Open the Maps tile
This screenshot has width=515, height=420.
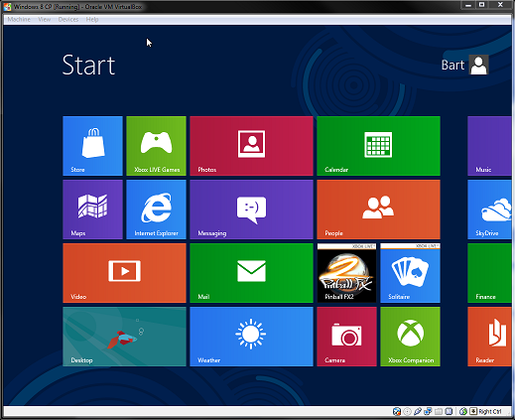92,210
